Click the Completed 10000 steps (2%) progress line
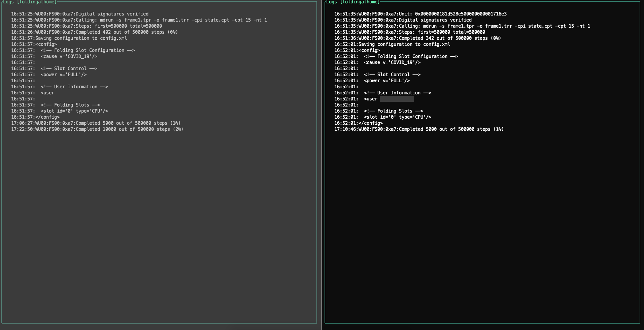Viewport: 644px width, 330px height. (x=98, y=129)
